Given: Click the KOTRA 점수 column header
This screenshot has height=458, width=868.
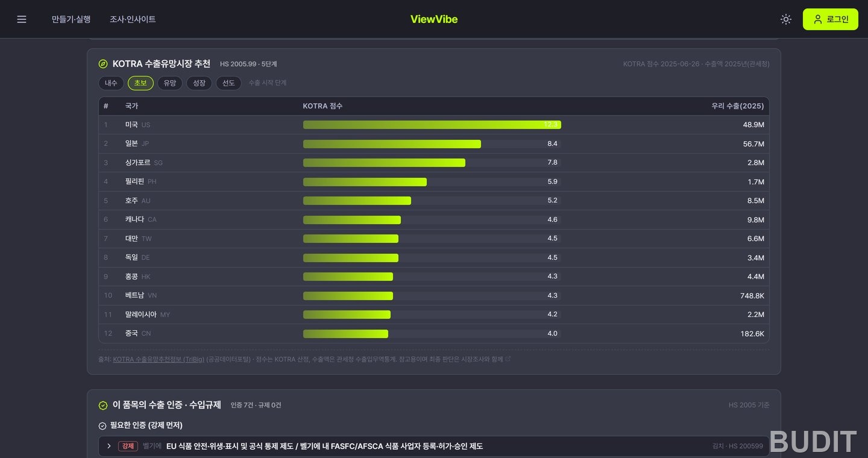Looking at the screenshot, I should [x=322, y=106].
